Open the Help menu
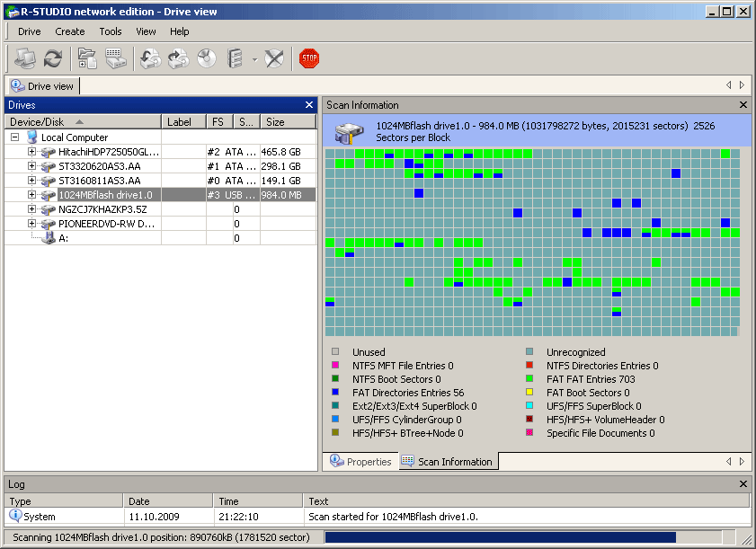This screenshot has height=549, width=756. (180, 31)
